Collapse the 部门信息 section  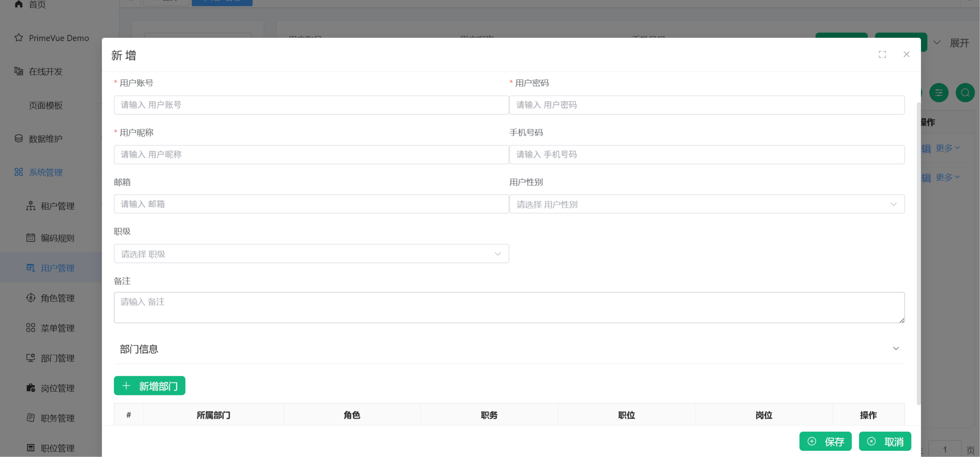895,348
